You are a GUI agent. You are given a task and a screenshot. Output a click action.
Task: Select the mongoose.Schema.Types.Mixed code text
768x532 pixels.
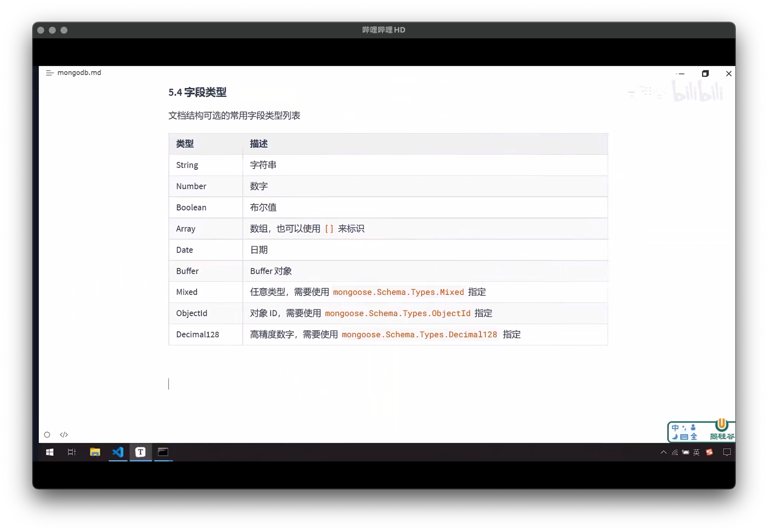coord(398,292)
